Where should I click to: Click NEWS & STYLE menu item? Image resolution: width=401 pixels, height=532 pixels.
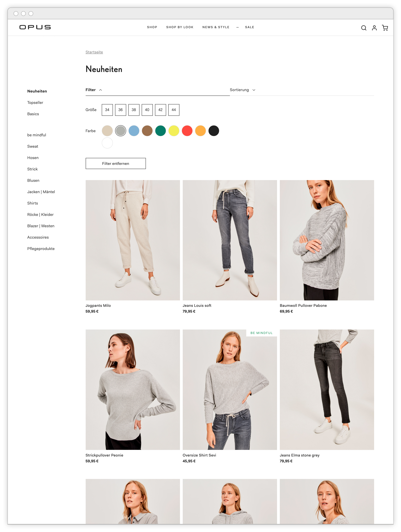216,27
